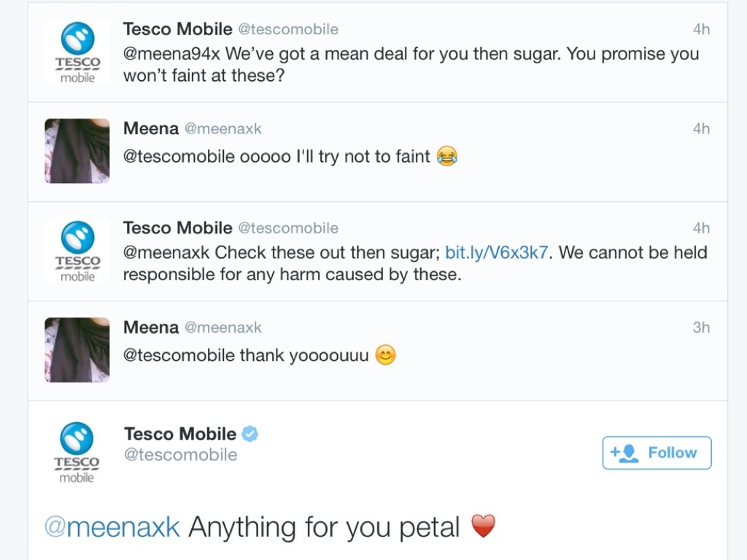Click Tesco Mobile's logo on the 'Check these out' tweet
The width and height of the screenshot is (747, 560).
(x=77, y=250)
